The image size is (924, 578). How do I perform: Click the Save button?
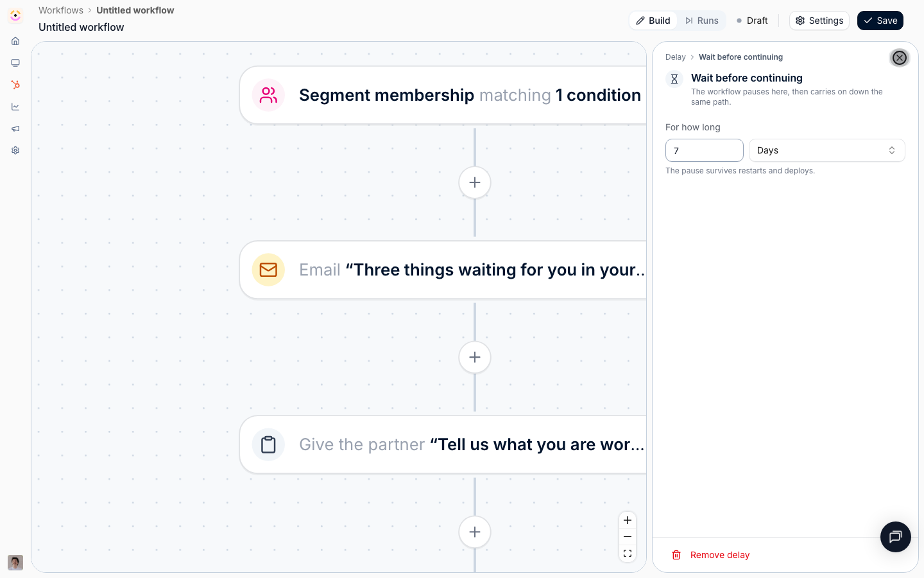pyautogui.click(x=880, y=21)
